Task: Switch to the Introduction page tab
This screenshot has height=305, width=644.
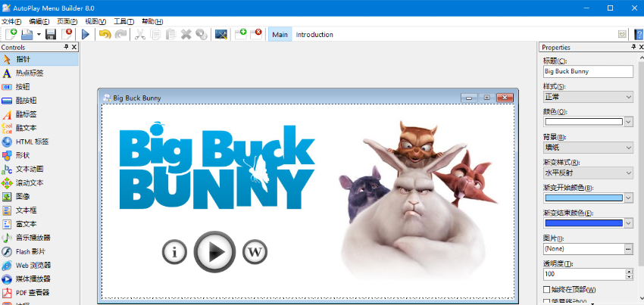Action: pos(314,35)
